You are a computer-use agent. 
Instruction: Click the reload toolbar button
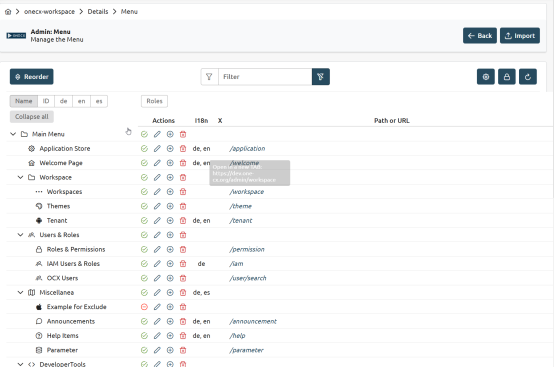pyautogui.click(x=528, y=77)
